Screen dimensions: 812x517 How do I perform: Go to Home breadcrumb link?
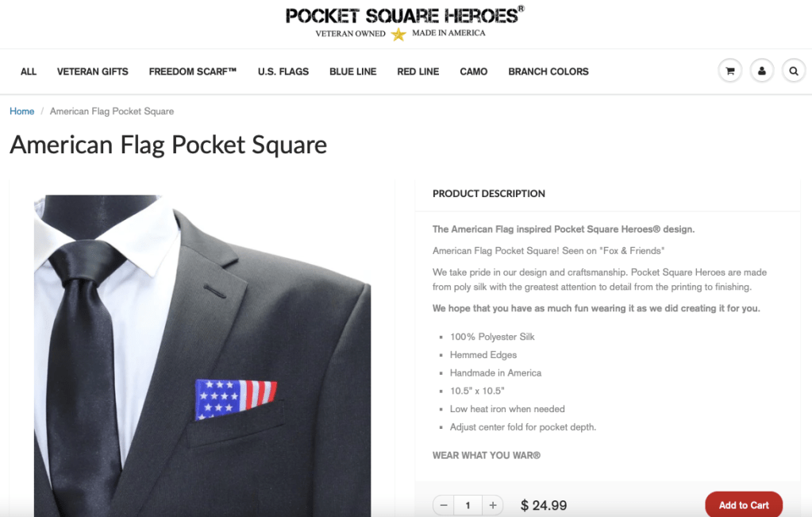(21, 111)
